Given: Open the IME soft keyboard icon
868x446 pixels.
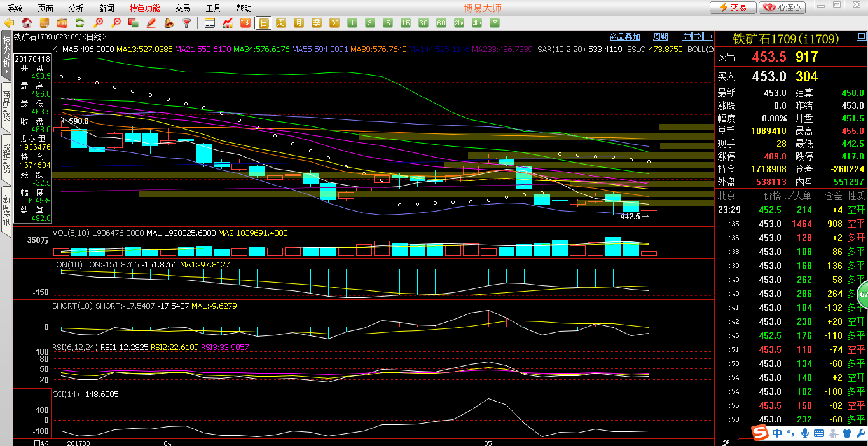Looking at the screenshot, I should click(x=819, y=433).
